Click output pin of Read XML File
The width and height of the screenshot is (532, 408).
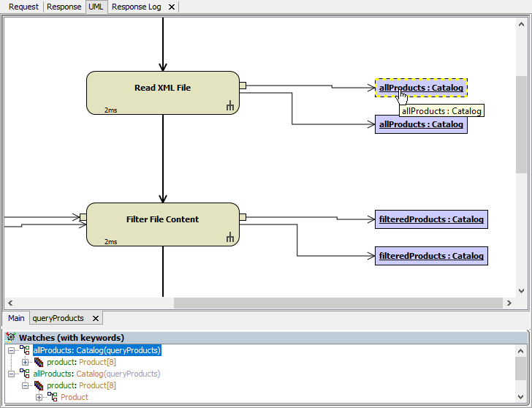243,86
